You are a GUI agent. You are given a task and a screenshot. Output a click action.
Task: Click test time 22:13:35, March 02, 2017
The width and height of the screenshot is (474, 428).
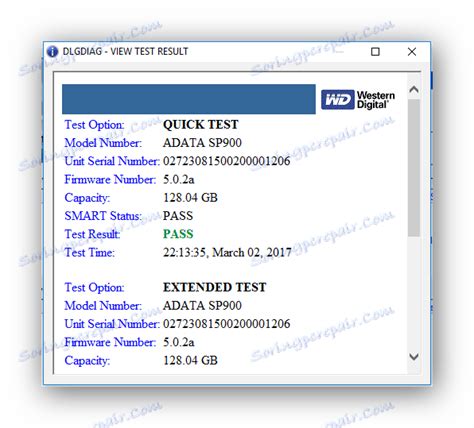tap(227, 252)
